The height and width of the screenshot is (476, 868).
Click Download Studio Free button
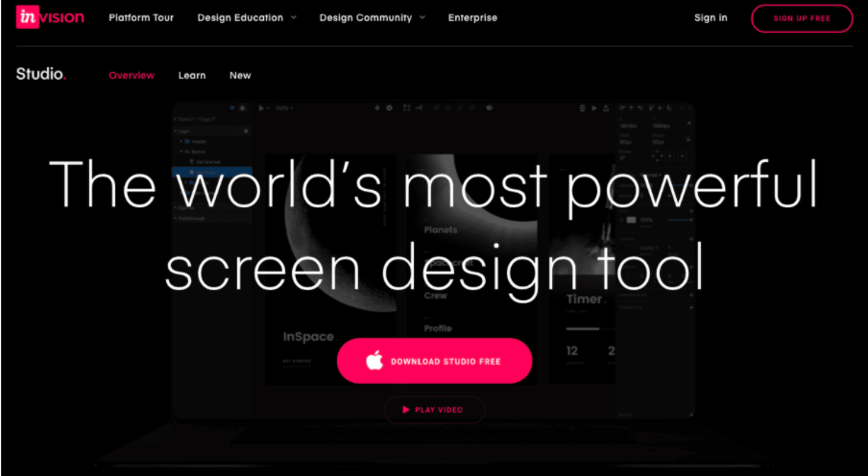pos(435,361)
